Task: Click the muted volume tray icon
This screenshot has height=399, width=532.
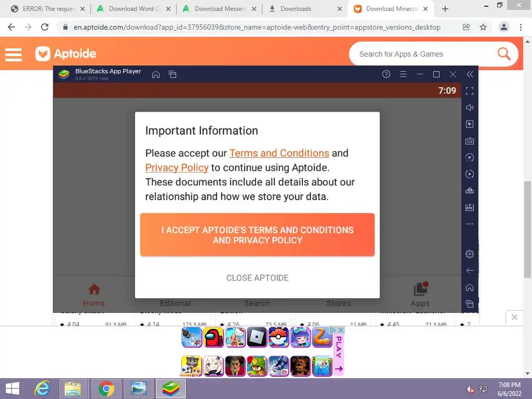Action: (470, 389)
